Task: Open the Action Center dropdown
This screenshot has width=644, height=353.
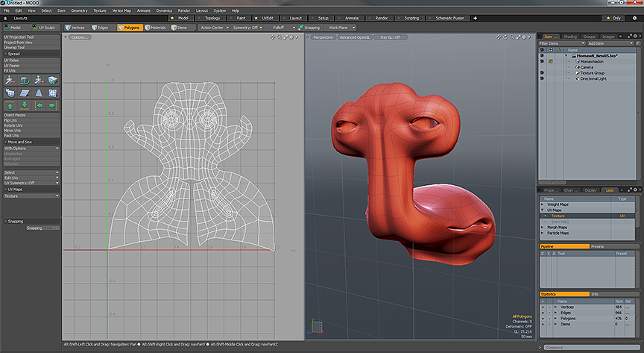Action: click(215, 28)
